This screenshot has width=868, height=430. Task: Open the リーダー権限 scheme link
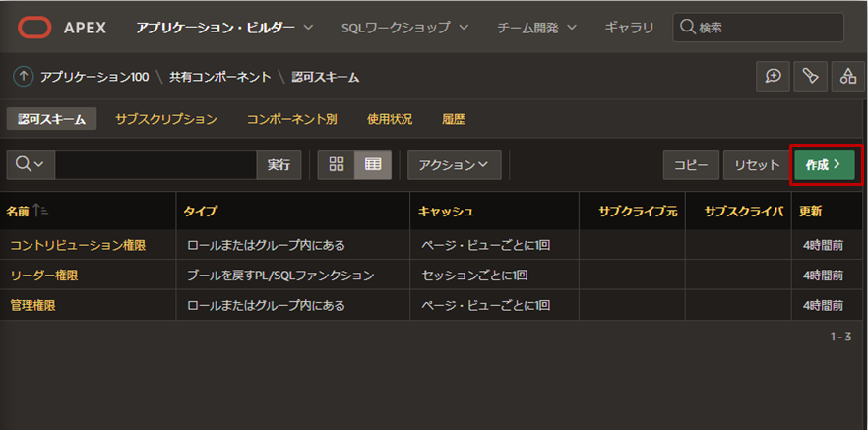click(x=43, y=276)
